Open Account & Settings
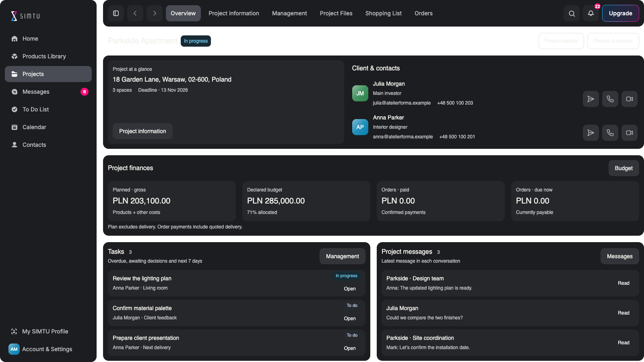Screen dimensions: 644x362 pos(48,349)
